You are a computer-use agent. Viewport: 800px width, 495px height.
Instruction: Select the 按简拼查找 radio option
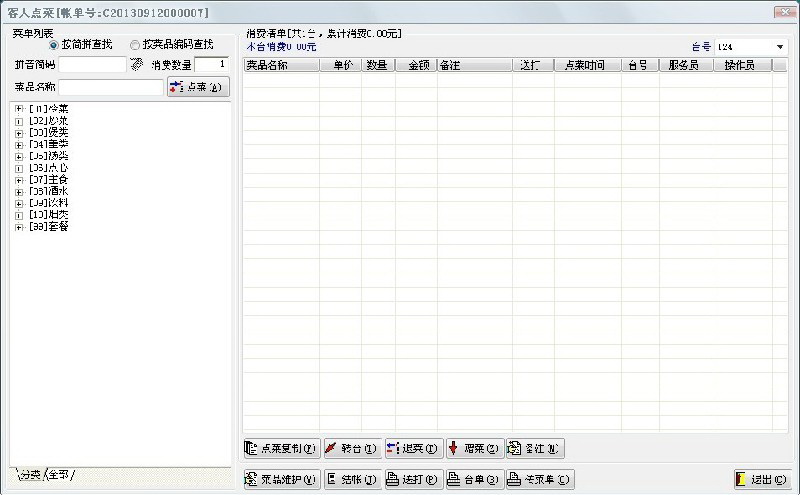[54, 45]
